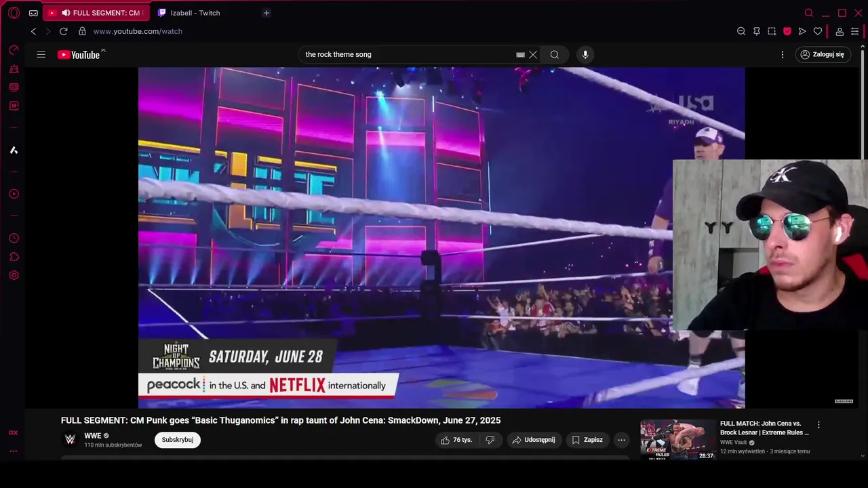This screenshot has width=868, height=488.
Task: Open more actions three-dot button under video
Action: click(621, 440)
